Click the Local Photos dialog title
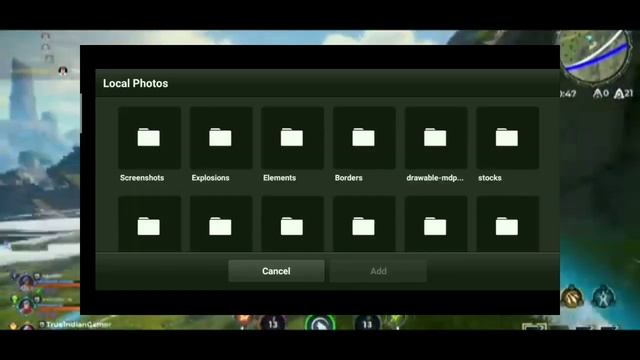The width and height of the screenshot is (640, 360). 136,83
